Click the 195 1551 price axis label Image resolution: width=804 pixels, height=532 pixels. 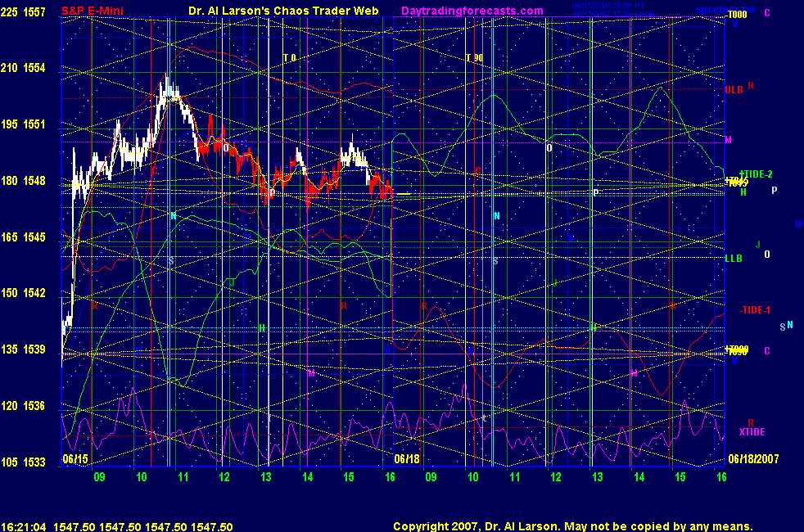point(23,124)
